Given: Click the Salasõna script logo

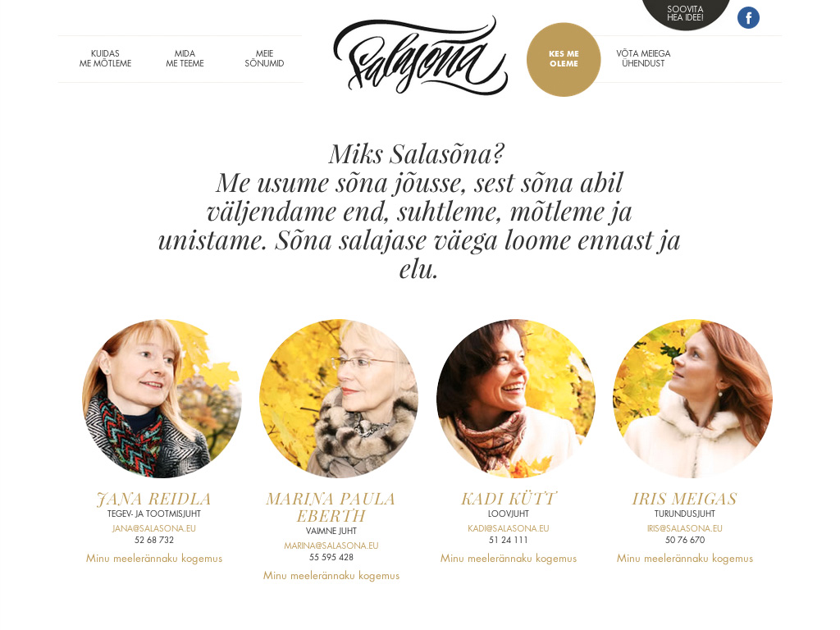Looking at the screenshot, I should click(421, 55).
